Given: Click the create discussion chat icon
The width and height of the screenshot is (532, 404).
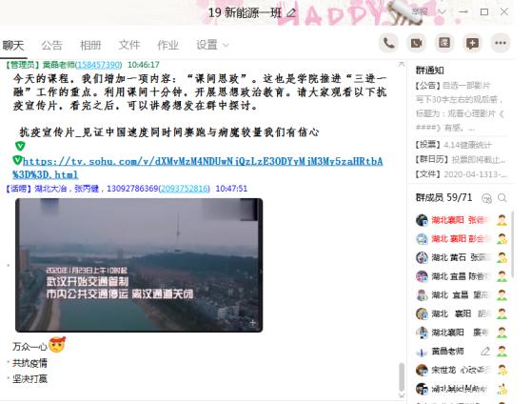Looking at the screenshot, I should (x=472, y=44).
